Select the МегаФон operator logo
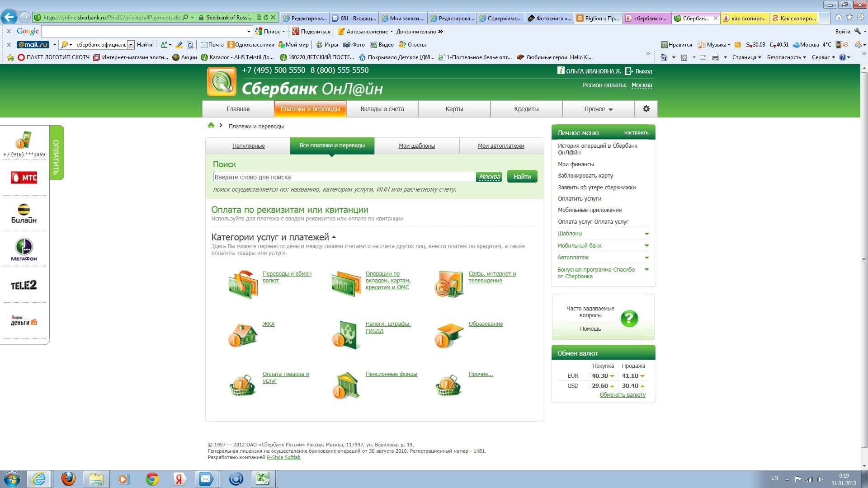868x488 pixels. [24, 249]
